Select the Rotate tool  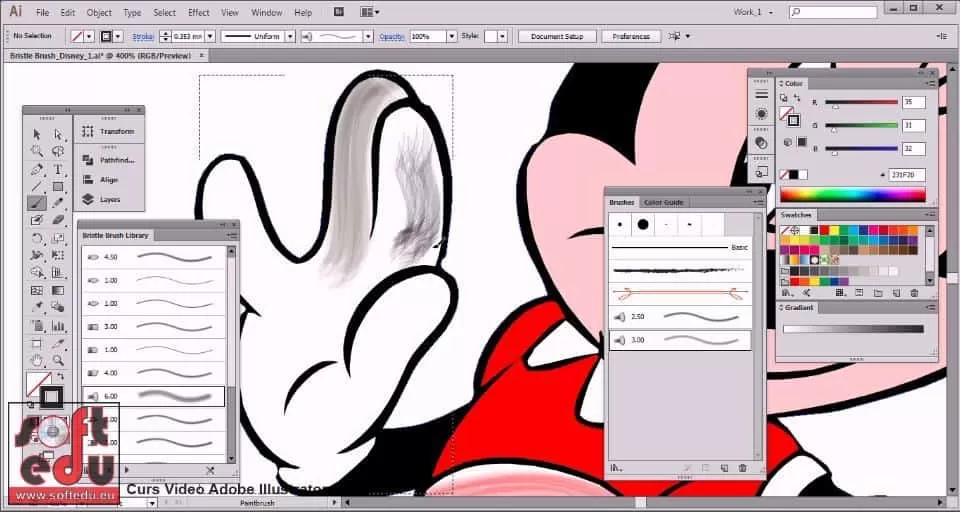click(x=37, y=238)
